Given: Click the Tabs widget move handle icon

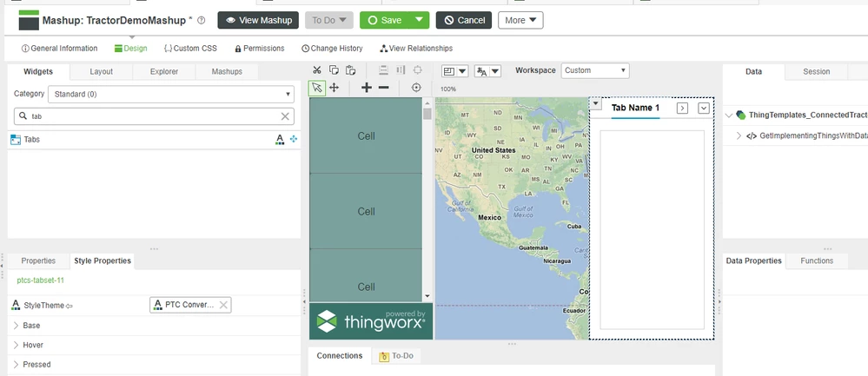Looking at the screenshot, I should click(294, 140).
